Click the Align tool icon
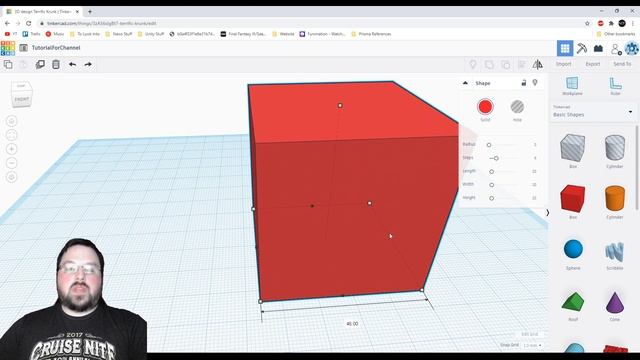 tap(522, 64)
